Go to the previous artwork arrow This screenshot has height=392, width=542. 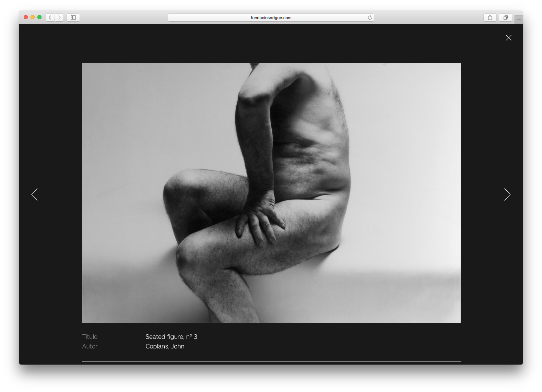(x=35, y=194)
